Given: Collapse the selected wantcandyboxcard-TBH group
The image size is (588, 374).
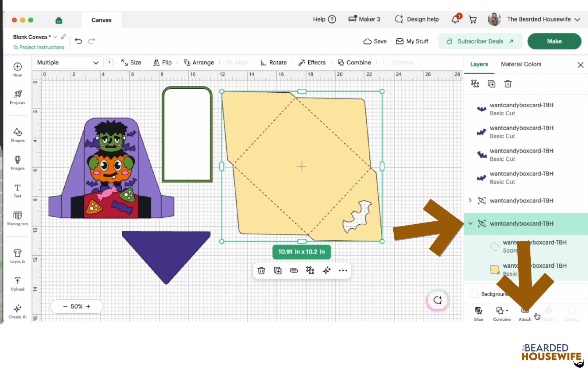Looking at the screenshot, I should coord(470,224).
